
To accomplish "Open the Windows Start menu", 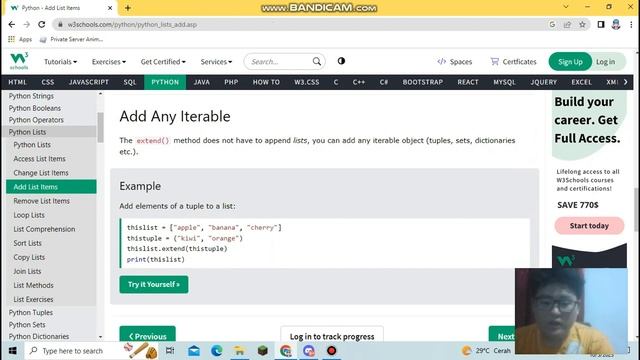I will click(x=12, y=351).
